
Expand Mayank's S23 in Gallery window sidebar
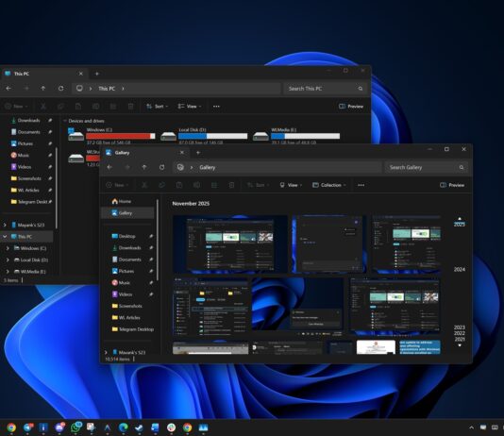106,352
